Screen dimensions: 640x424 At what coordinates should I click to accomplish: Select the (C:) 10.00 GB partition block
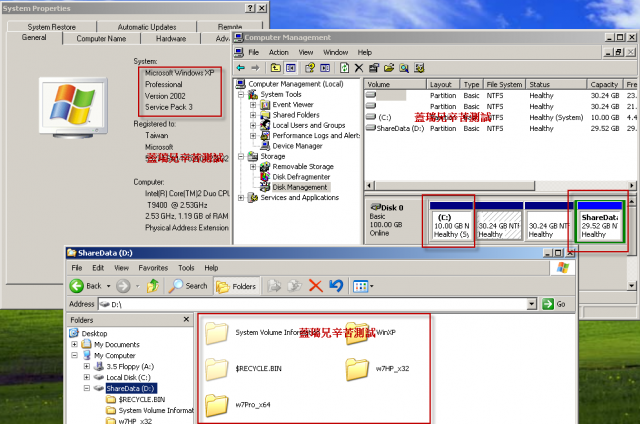click(x=451, y=221)
